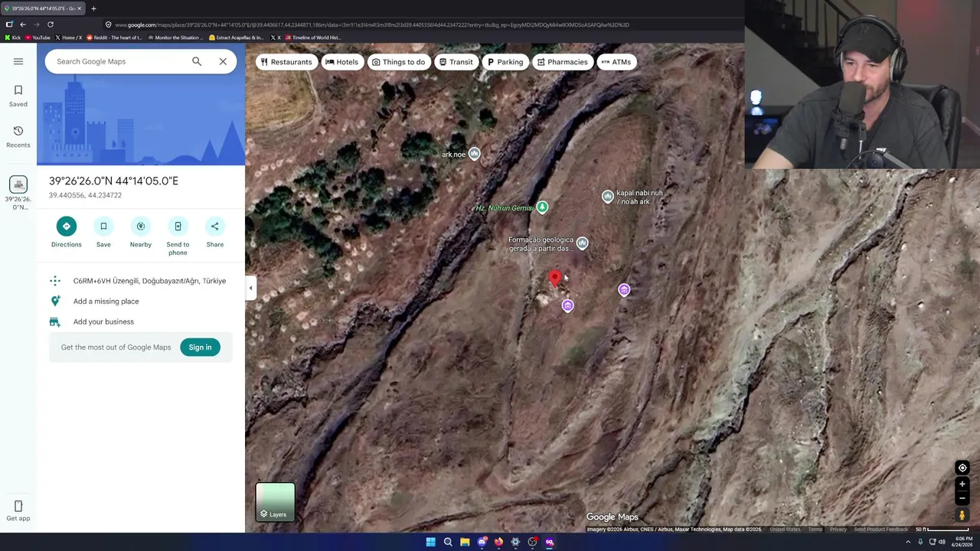
Task: Copy the plus code C6RM+6VH address row
Action: coord(141,281)
